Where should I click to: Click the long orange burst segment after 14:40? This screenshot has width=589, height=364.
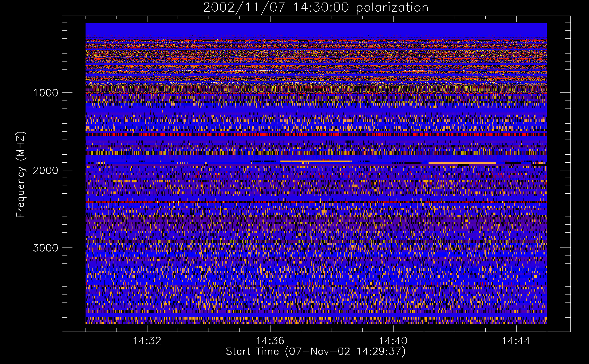point(462,163)
